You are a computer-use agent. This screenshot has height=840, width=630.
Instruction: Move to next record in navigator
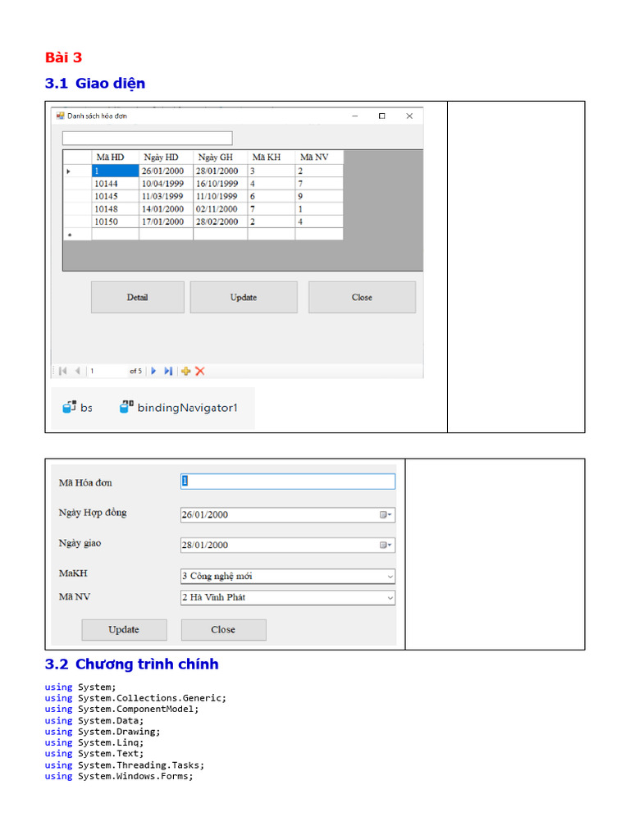[x=153, y=371]
